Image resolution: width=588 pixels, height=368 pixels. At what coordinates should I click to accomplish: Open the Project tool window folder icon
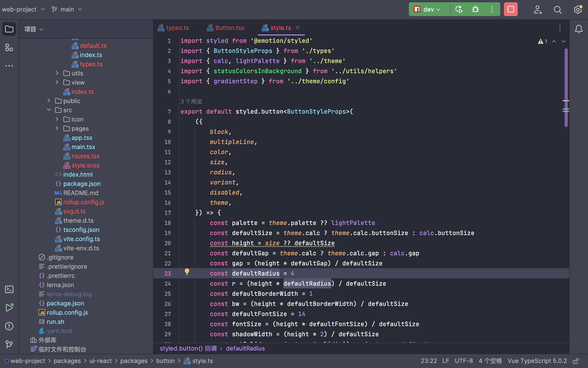(x=9, y=29)
